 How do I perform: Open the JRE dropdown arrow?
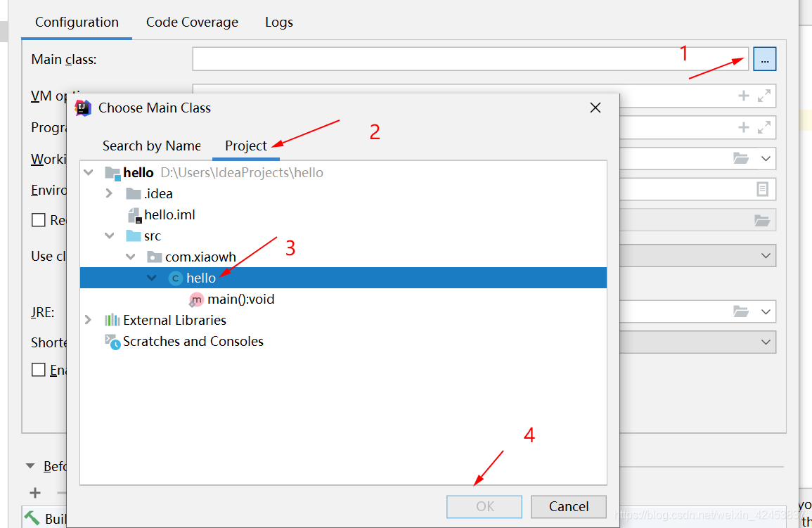pyautogui.click(x=766, y=311)
